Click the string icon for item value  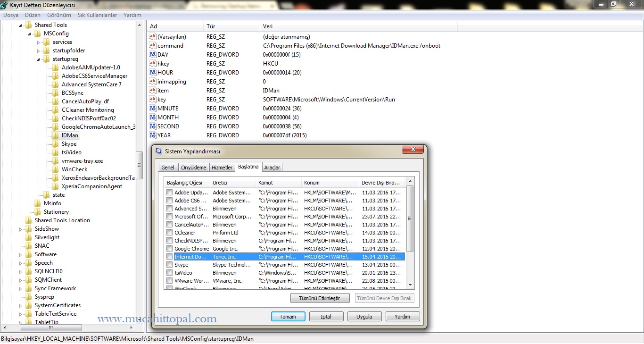point(153,90)
